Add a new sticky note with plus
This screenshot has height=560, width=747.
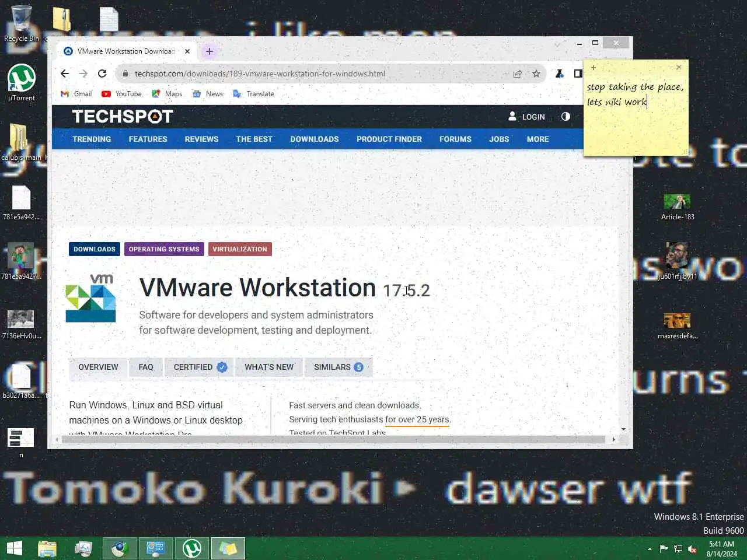pos(594,68)
